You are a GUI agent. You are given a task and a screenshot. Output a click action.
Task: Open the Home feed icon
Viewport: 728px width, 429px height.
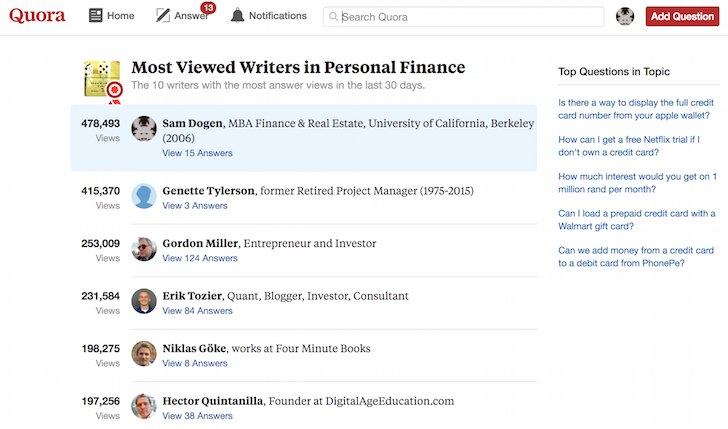click(96, 16)
